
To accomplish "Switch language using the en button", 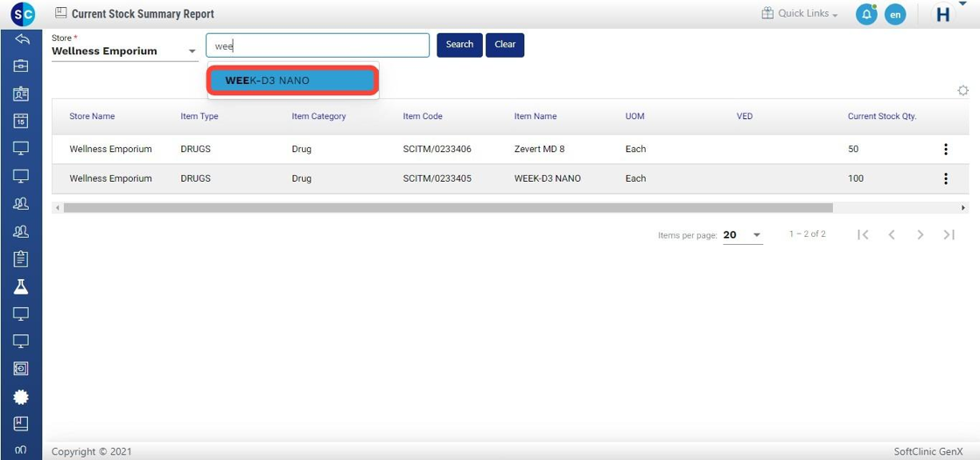I will [x=894, y=15].
